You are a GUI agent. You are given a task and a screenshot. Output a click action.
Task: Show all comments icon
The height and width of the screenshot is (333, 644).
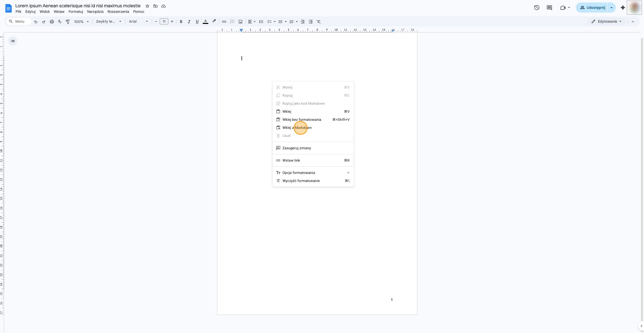coord(549,8)
